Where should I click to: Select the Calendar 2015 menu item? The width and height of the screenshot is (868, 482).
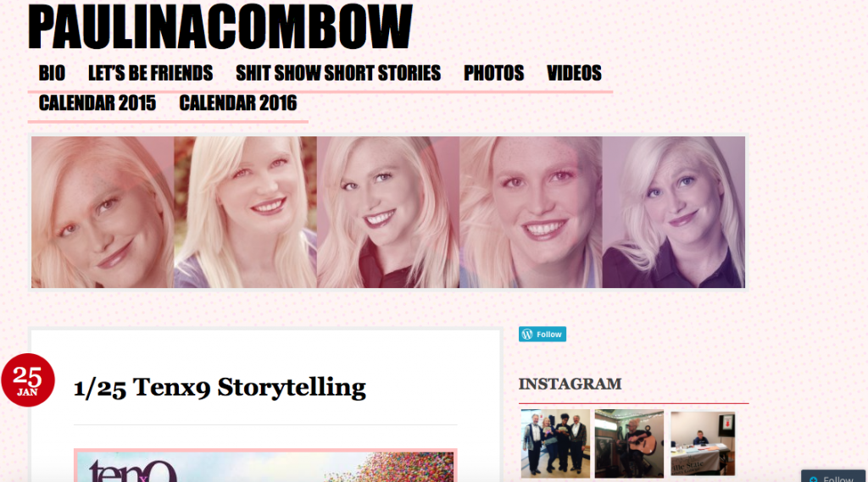click(97, 103)
